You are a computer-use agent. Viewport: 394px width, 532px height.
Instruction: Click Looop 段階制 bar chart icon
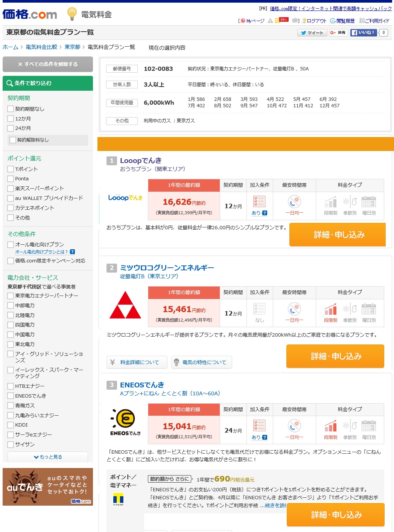[330, 202]
